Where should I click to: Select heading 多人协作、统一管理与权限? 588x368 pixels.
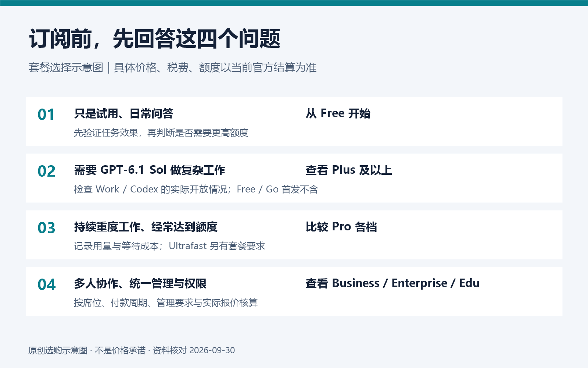[x=140, y=283]
